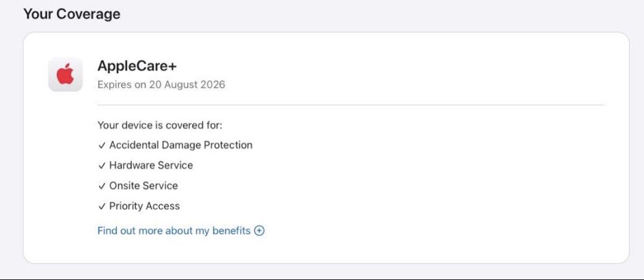644x280 pixels.
Task: Click the Expires on 20 August 2026 text
Action: click(x=161, y=85)
